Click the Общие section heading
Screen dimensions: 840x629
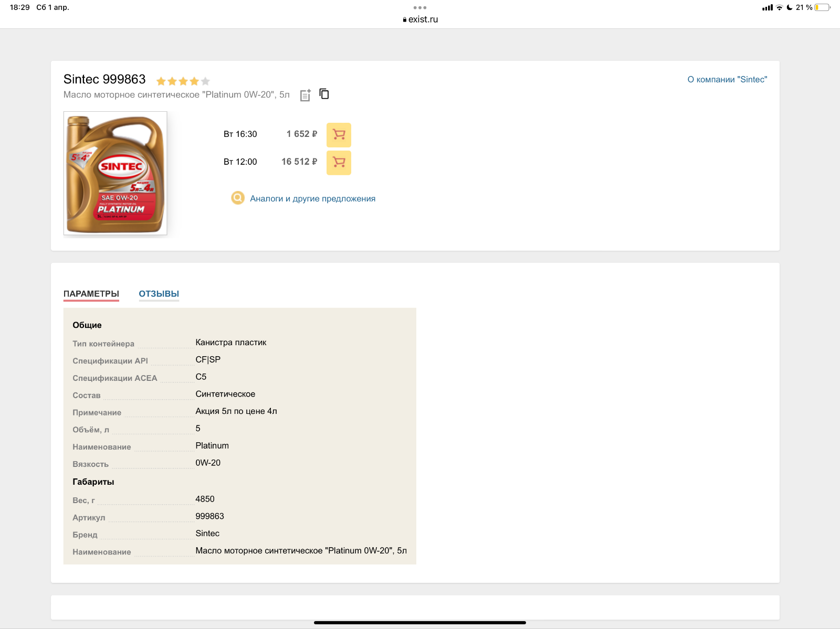(87, 325)
